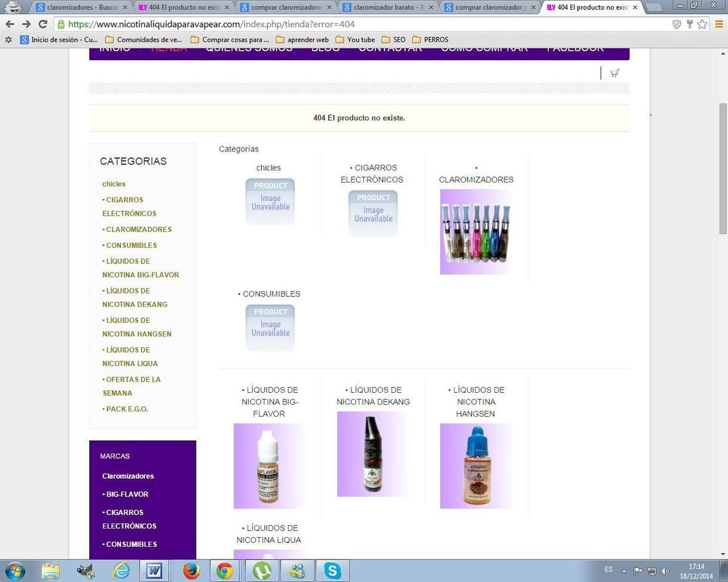Screen dimensions: 728x582
Task: Open 'SEO' bookmarks folder
Action: tap(394, 40)
